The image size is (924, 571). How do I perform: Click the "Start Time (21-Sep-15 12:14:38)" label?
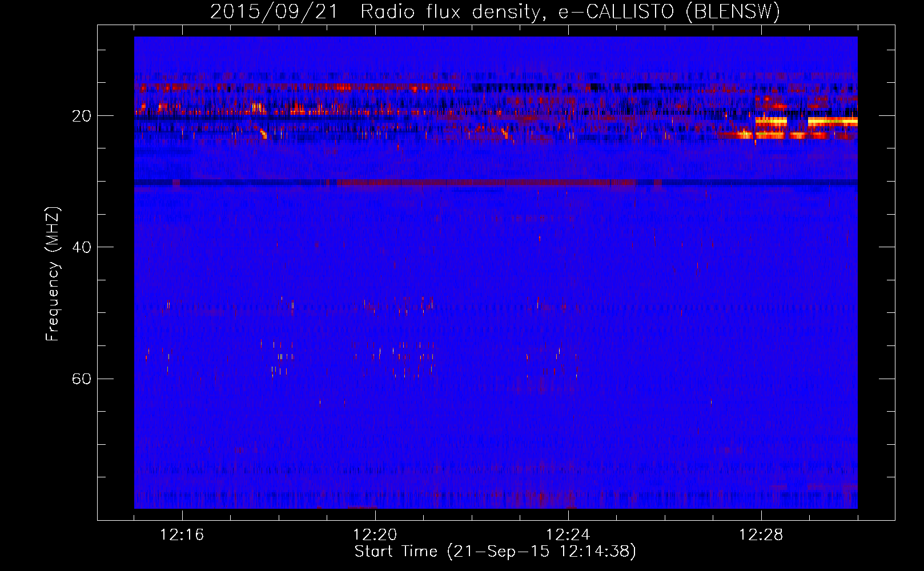(x=495, y=552)
